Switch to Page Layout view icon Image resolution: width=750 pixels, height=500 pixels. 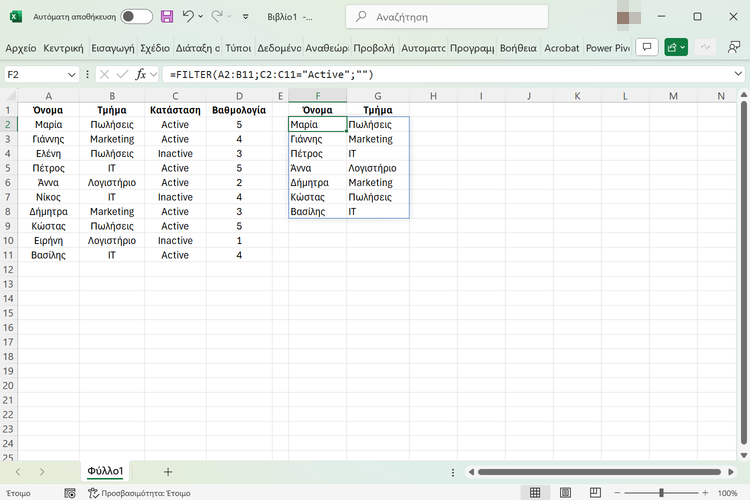pyautogui.click(x=565, y=492)
